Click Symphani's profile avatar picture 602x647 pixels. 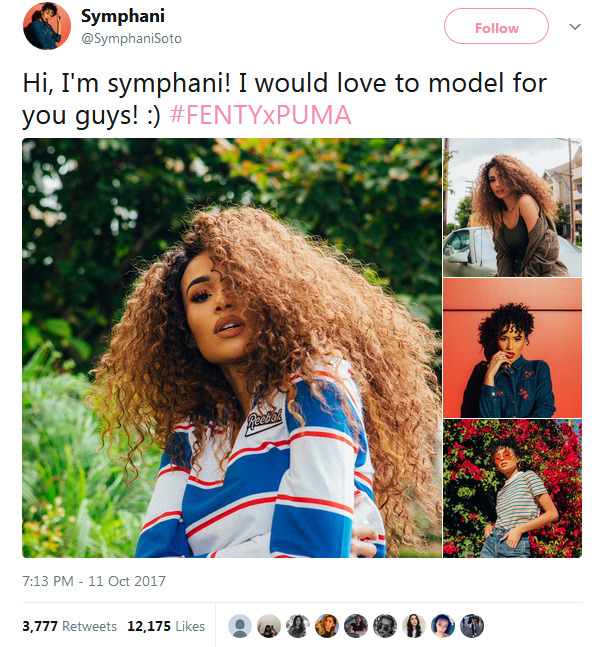click(46, 26)
